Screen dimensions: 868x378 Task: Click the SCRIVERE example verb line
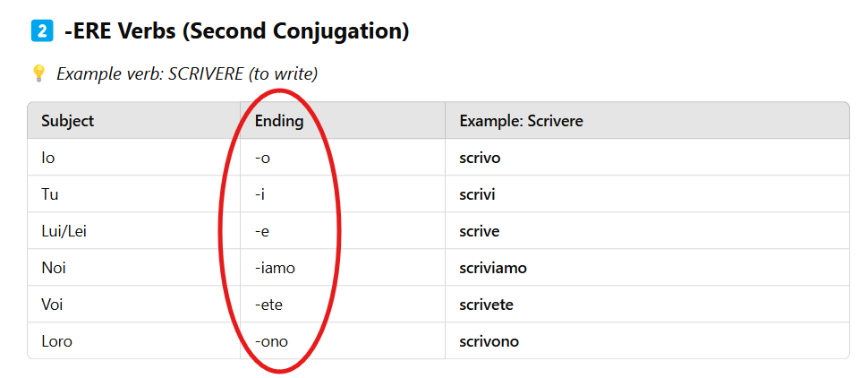[187, 73]
